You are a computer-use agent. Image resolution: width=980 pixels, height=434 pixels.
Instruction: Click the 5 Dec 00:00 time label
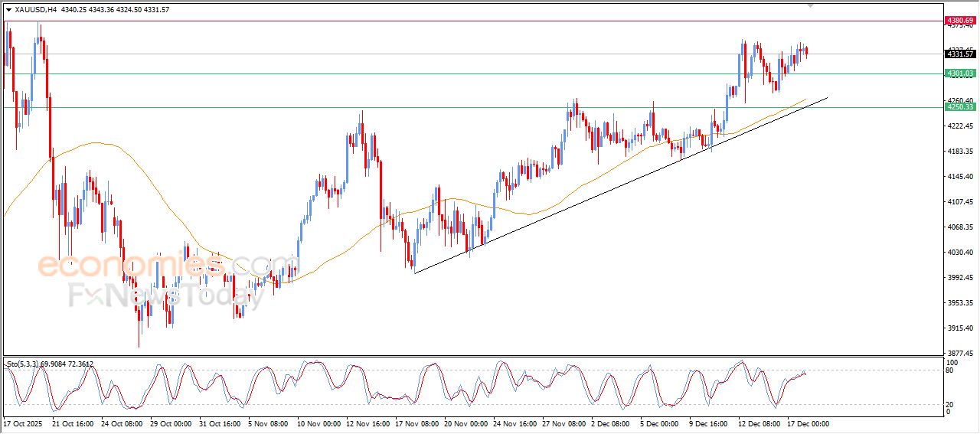tap(661, 423)
